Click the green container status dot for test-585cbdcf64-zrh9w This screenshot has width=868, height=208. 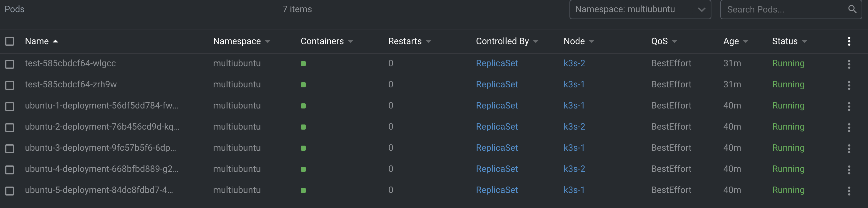304,85
